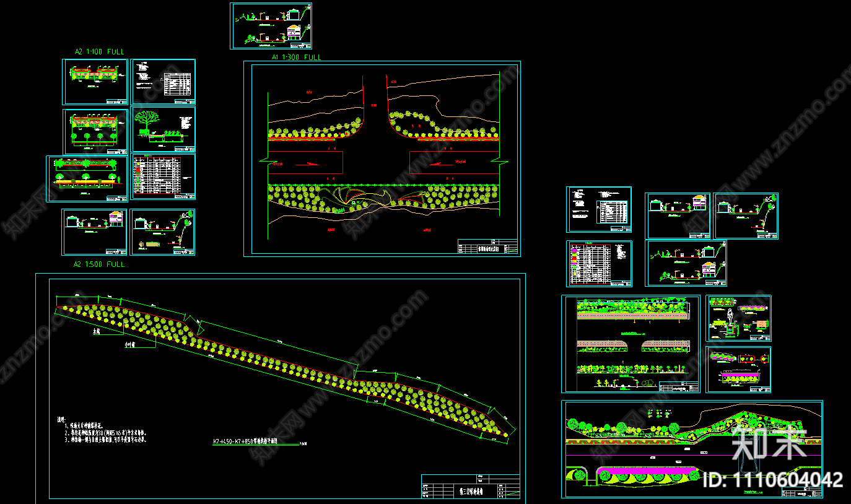Select the sheet with statue figure detail
Screen dimensions: 851x504
click(739, 318)
